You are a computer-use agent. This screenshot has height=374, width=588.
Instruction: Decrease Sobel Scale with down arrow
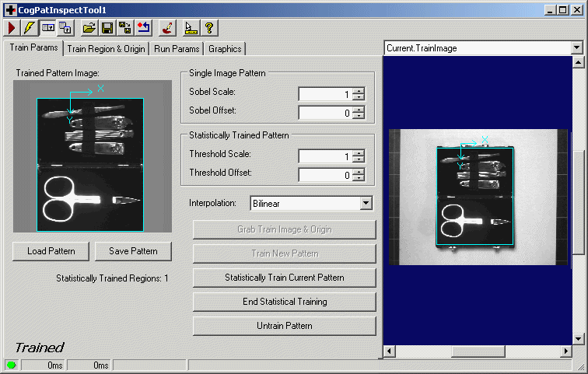point(359,97)
